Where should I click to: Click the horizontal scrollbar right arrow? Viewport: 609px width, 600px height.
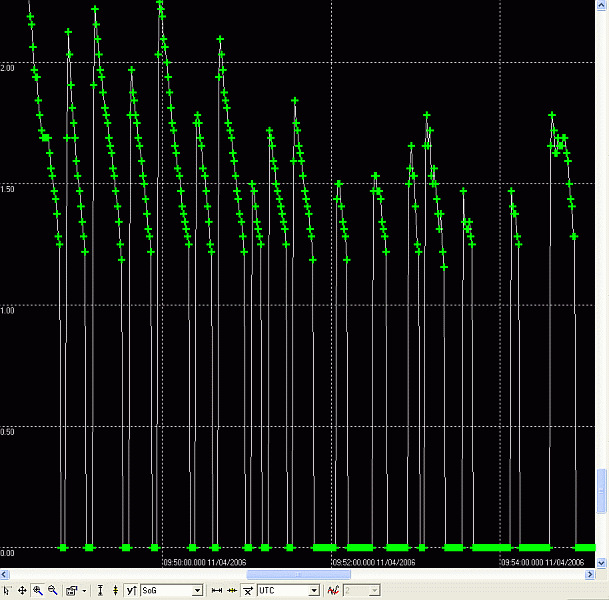click(x=590, y=575)
